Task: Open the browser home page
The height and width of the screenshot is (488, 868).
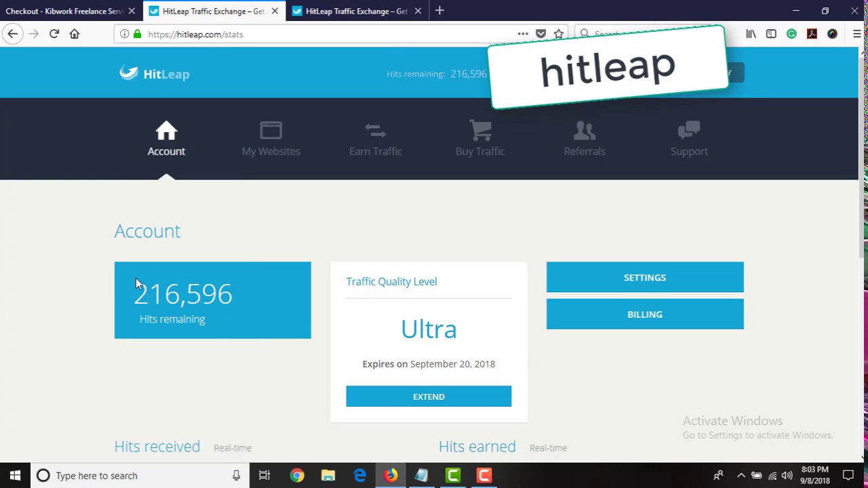Action: tap(75, 34)
